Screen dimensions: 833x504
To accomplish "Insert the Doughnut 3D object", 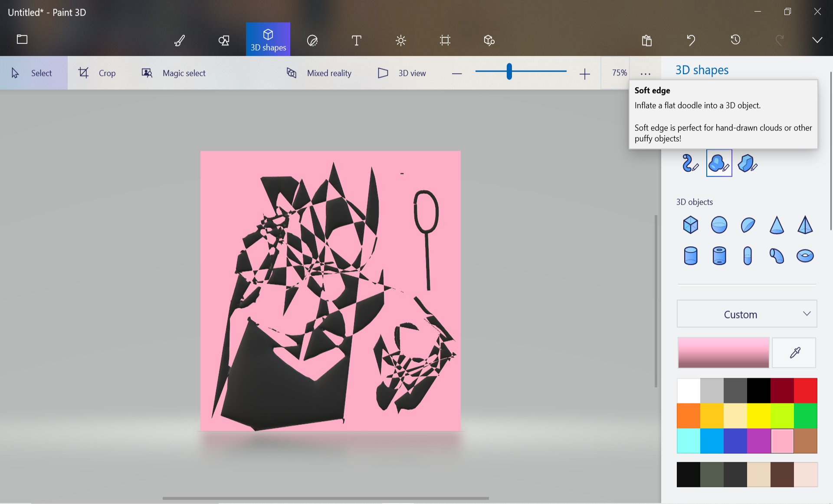I will pos(805,255).
